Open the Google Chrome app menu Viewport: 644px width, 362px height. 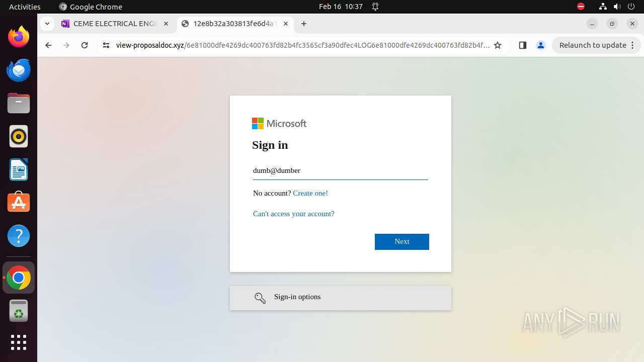(x=91, y=7)
